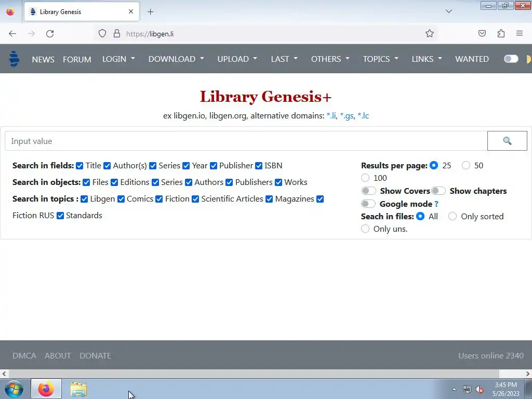
Task: Select Only uns. files option
Action: click(365, 229)
